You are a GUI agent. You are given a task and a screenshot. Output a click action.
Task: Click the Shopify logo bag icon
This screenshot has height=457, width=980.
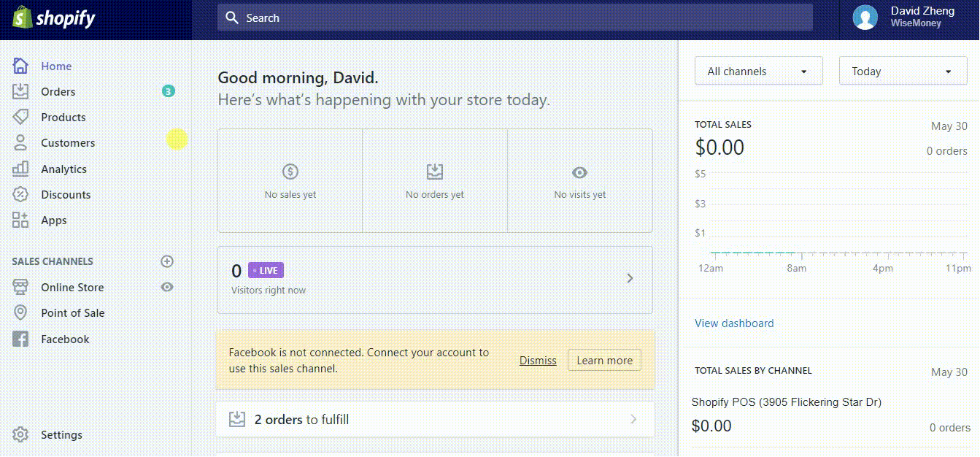pyautogui.click(x=21, y=18)
